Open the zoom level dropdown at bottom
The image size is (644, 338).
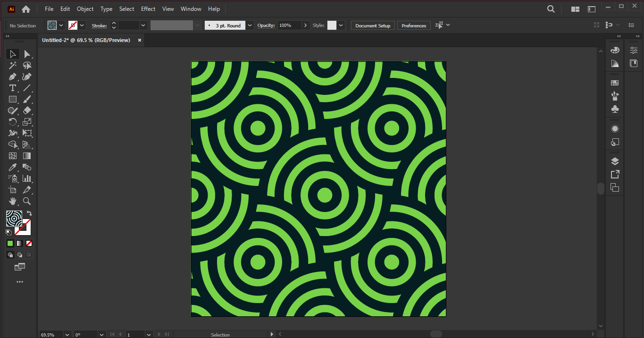67,335
